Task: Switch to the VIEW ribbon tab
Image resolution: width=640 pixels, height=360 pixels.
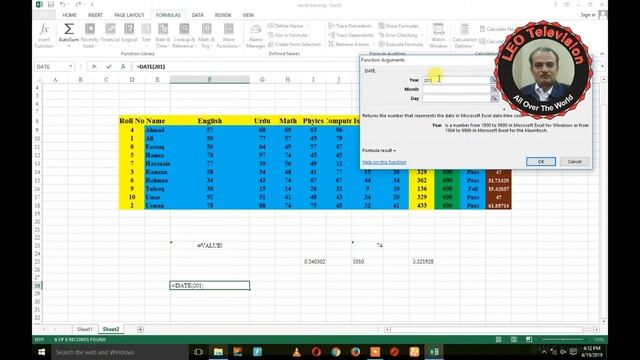Action: pyautogui.click(x=248, y=15)
